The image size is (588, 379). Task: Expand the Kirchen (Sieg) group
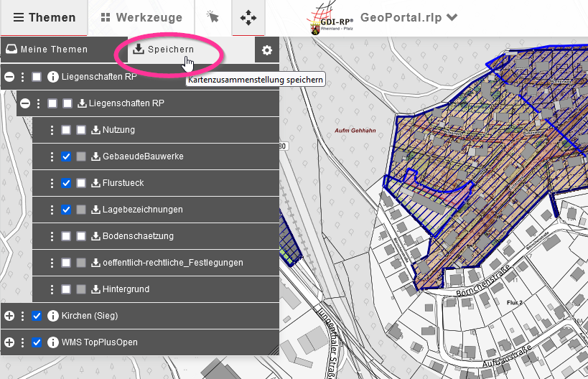point(9,316)
